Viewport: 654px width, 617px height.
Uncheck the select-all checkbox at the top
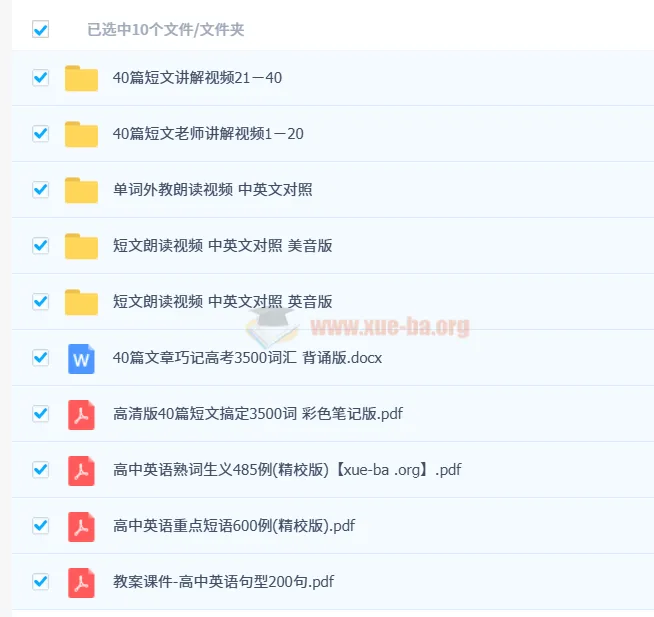(x=40, y=29)
